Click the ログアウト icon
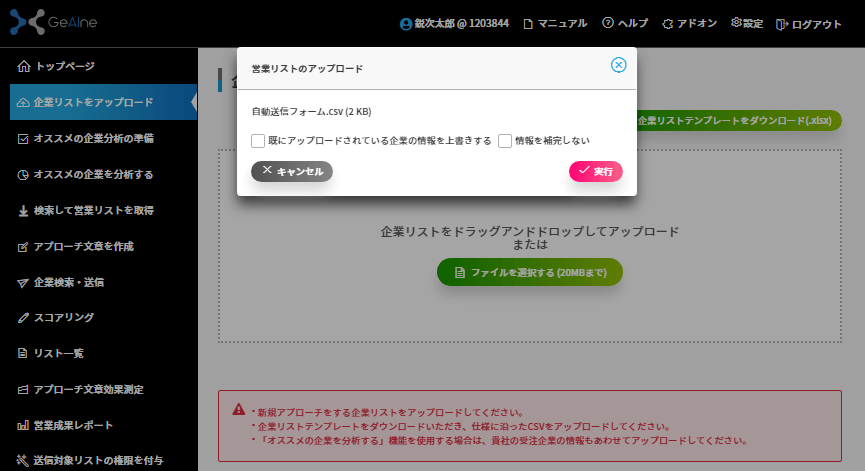 pyautogui.click(x=782, y=24)
